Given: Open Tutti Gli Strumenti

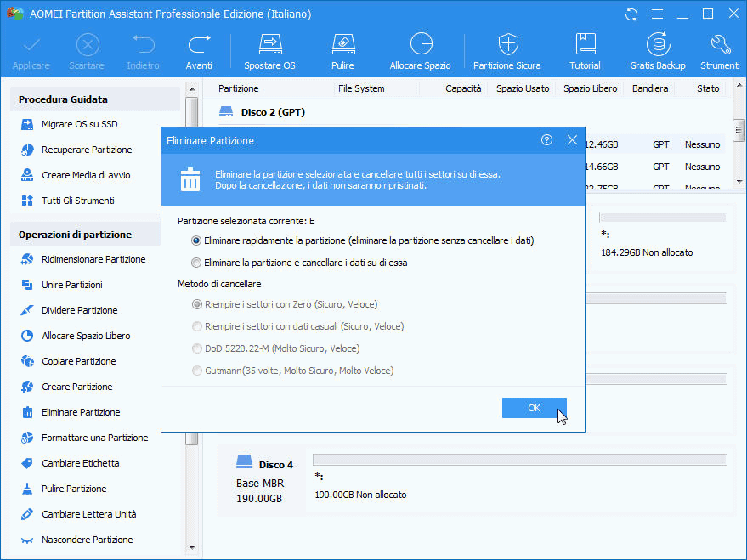Looking at the screenshot, I should pyautogui.click(x=68, y=201).
